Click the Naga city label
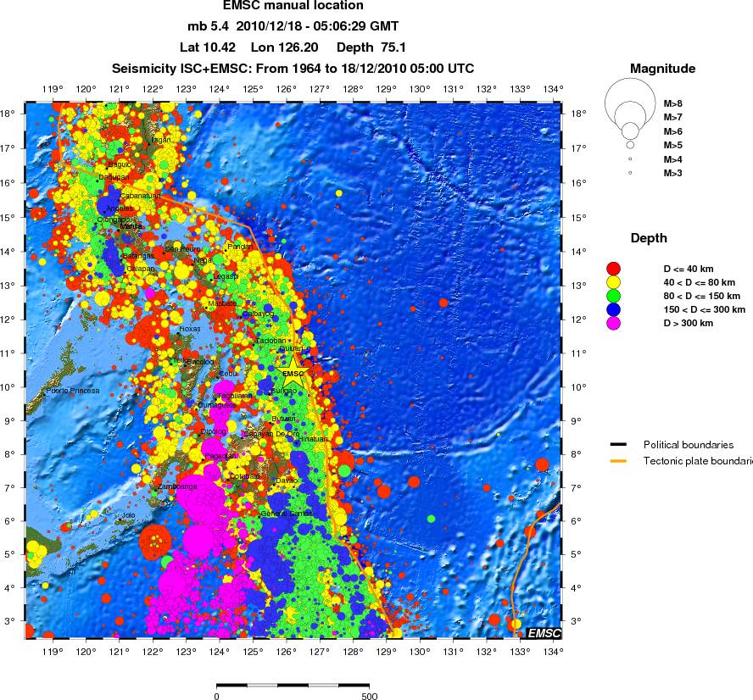The image size is (753, 700). pyautogui.click(x=203, y=260)
